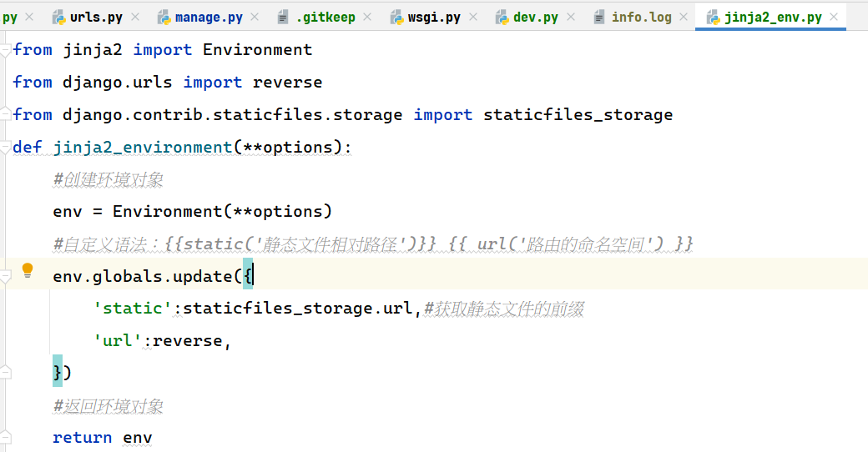Switch to the dev.py tab

(535, 18)
